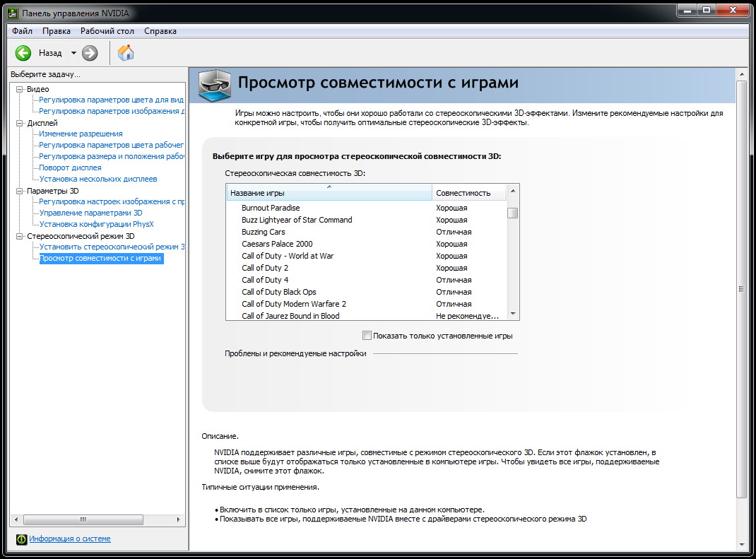
Task: Select Установка конфигурации PhysX task
Action: coord(96,224)
